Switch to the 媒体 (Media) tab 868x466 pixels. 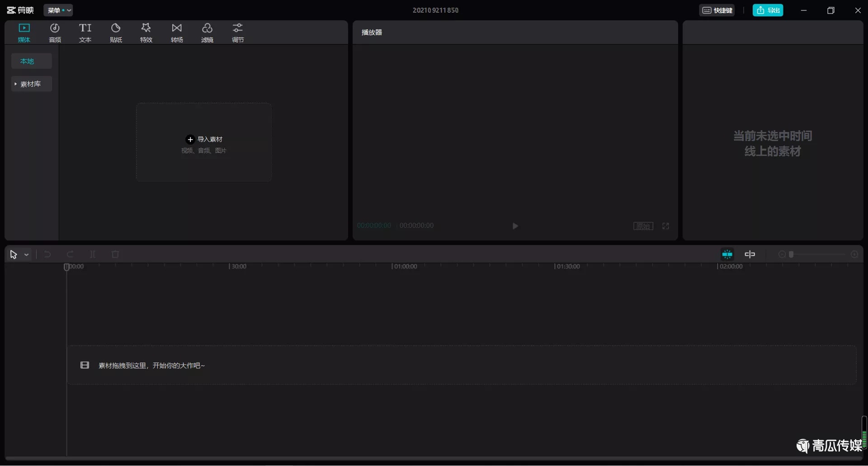(x=24, y=33)
